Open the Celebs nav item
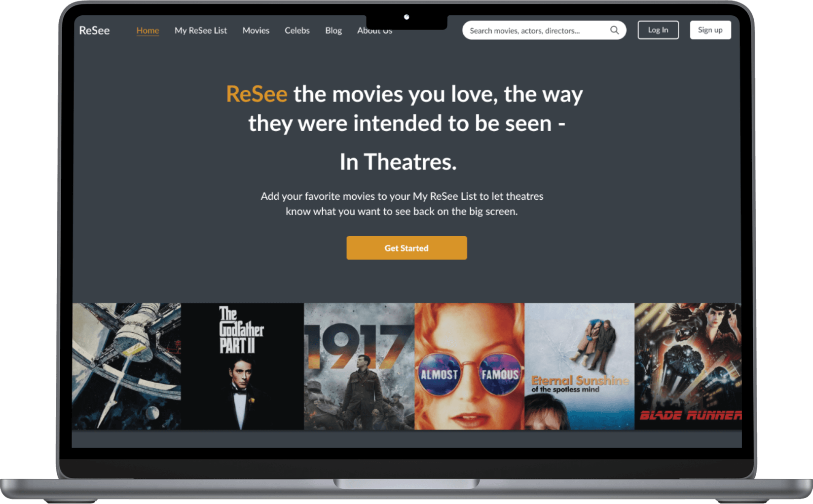Image resolution: width=813 pixels, height=504 pixels. [x=297, y=31]
